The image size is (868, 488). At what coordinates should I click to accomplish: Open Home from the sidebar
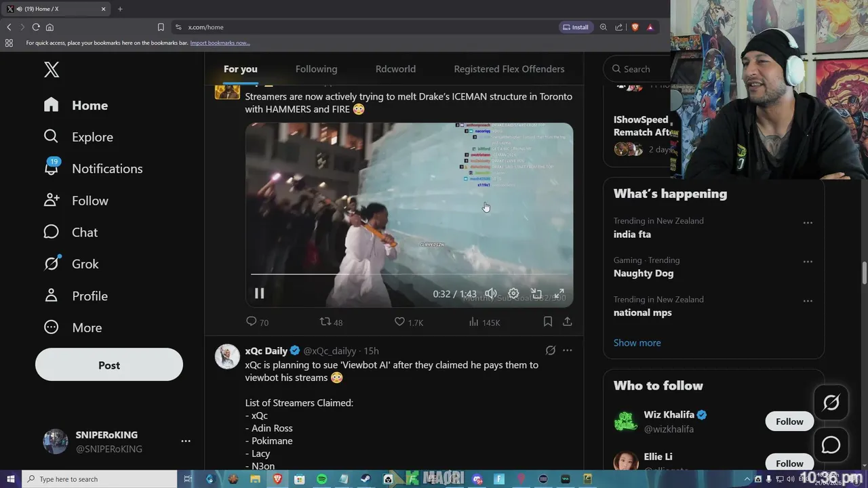(76, 105)
